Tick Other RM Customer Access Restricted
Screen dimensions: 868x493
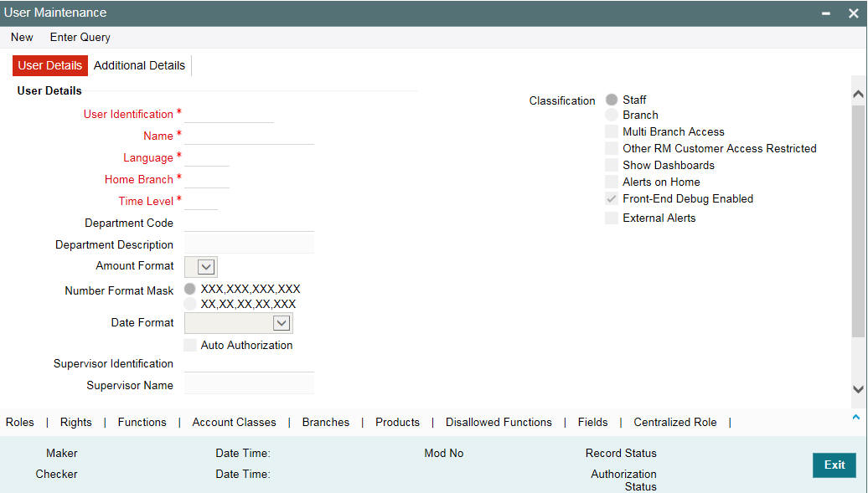click(611, 148)
